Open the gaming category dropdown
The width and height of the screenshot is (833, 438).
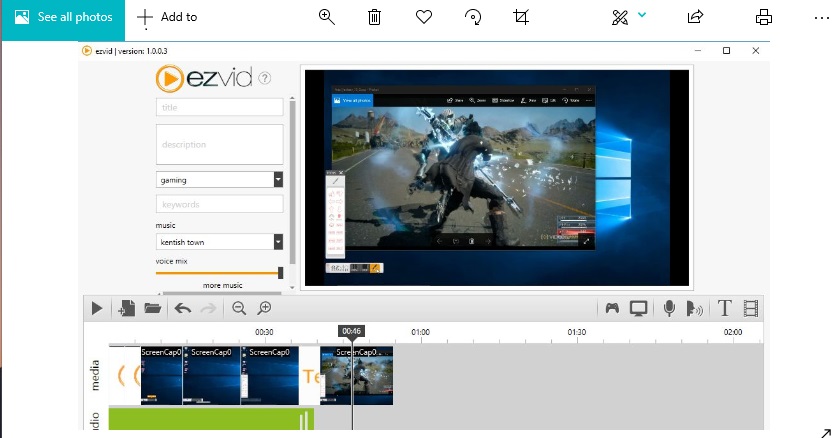(219, 180)
